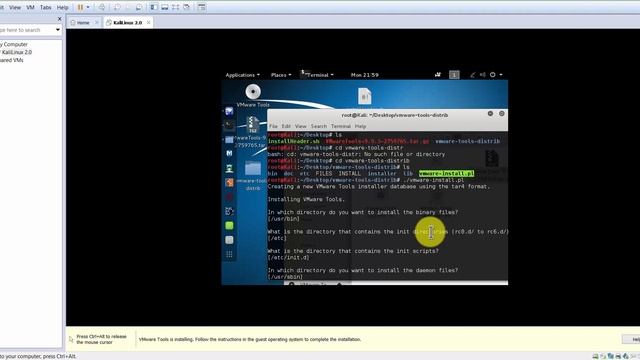The width and height of the screenshot is (640, 360).
Task: Open the VMware View menu
Action: point(15,7)
